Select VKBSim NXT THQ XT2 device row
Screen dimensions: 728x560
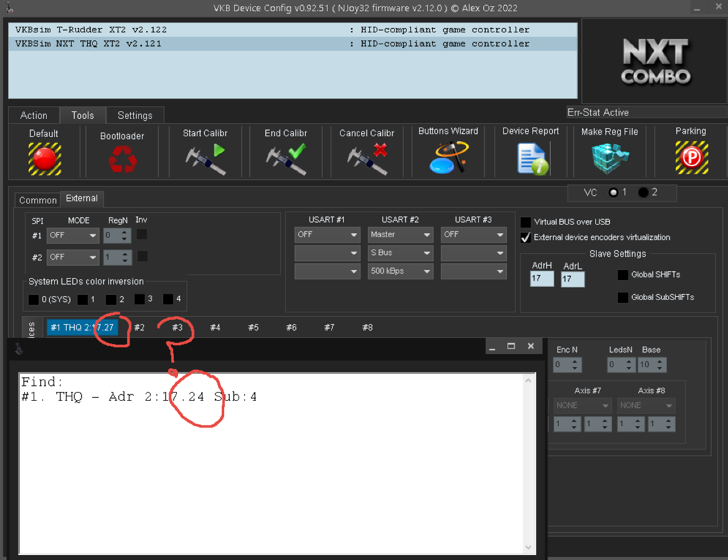point(293,44)
